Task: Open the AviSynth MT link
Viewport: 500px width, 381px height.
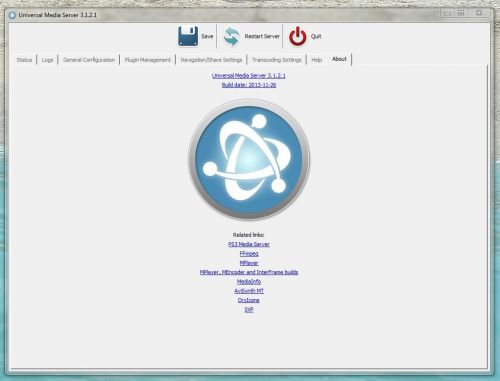Action: tap(249, 291)
